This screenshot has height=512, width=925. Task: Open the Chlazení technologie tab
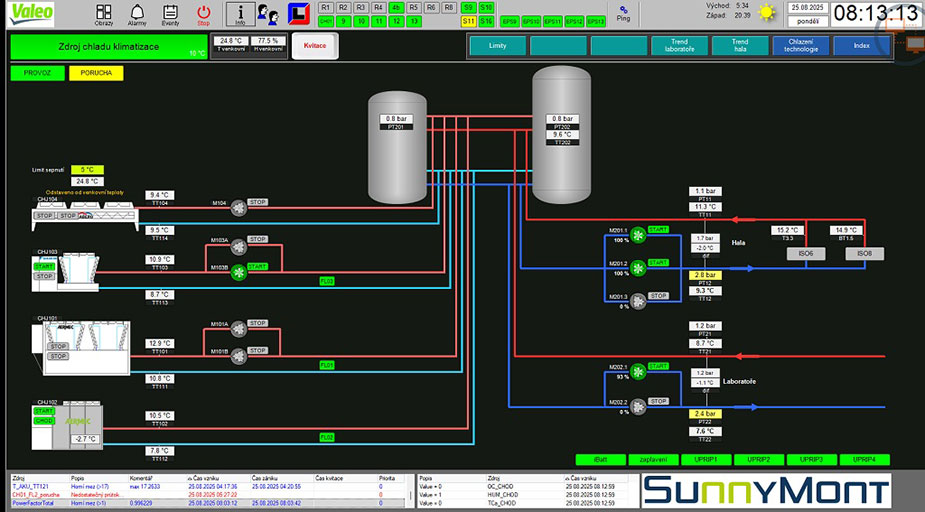pyautogui.click(x=801, y=46)
